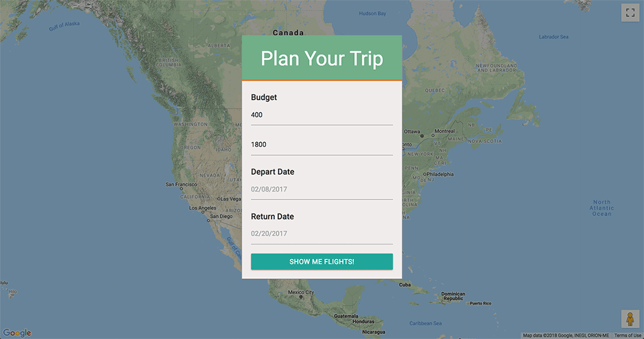This screenshot has width=644, height=339.
Task: Click the Plan Your Trip header
Action: pyautogui.click(x=322, y=58)
